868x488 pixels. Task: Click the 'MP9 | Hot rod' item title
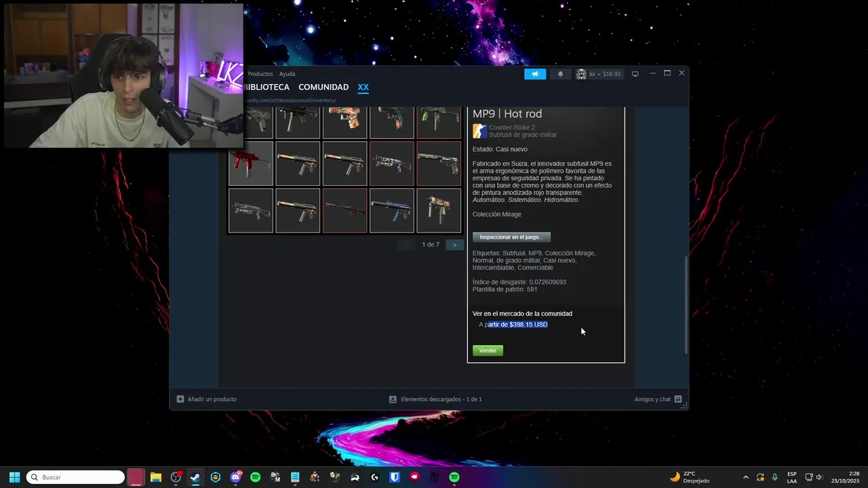pos(507,114)
